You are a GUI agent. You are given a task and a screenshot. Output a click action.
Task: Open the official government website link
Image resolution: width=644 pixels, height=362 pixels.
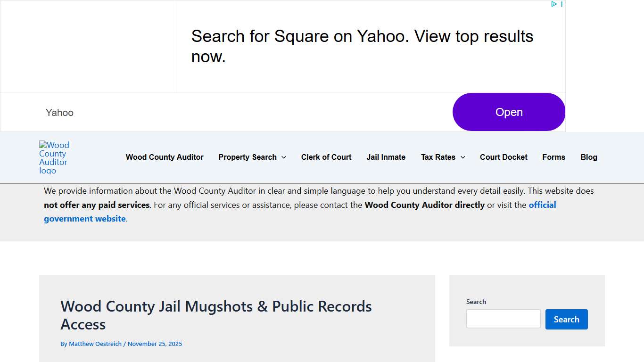84,218
